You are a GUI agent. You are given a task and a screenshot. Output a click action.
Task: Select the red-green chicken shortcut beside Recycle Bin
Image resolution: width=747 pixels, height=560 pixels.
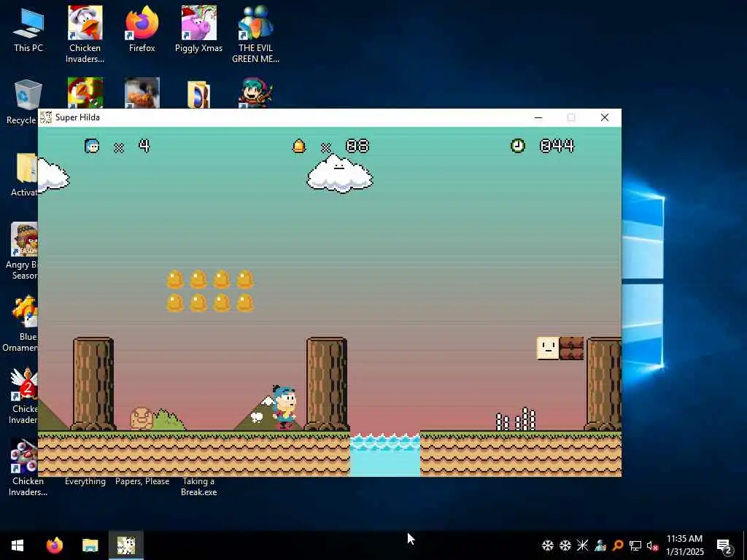(x=85, y=93)
